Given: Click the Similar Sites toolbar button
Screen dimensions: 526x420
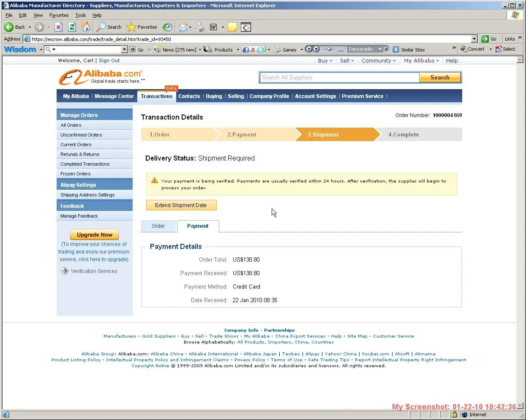Looking at the screenshot, I should [409, 49].
